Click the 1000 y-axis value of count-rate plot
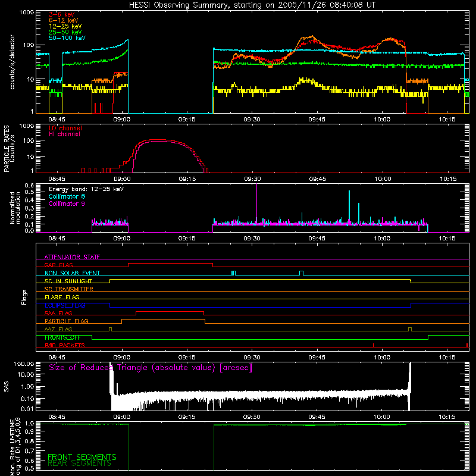The width and height of the screenshot is (476, 476). click(27, 12)
